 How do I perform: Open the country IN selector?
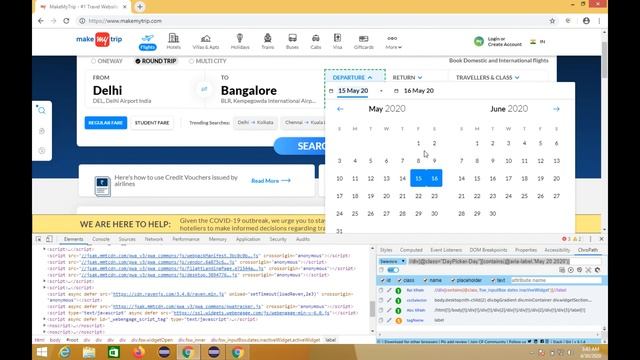[538, 41]
